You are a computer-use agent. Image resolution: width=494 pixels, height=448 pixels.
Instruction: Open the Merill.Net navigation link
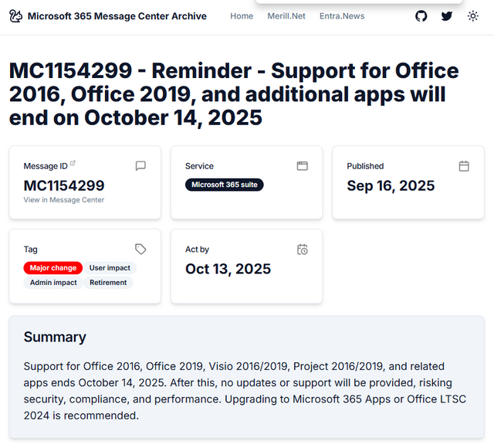point(286,16)
